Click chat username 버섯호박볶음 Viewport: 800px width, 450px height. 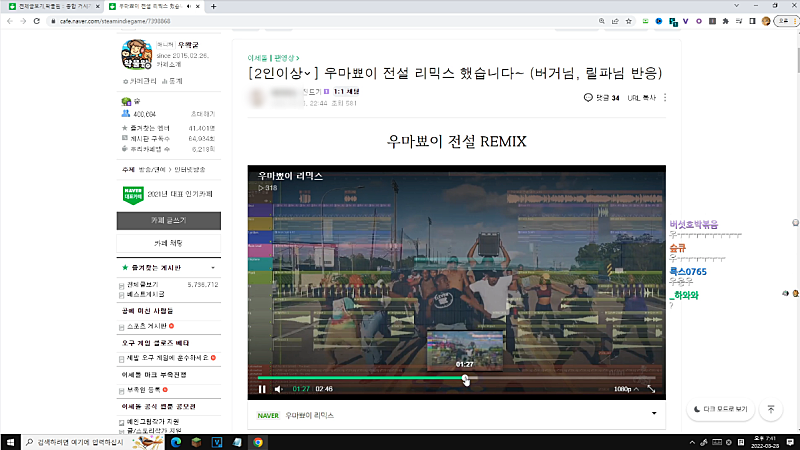pyautogui.click(x=693, y=224)
